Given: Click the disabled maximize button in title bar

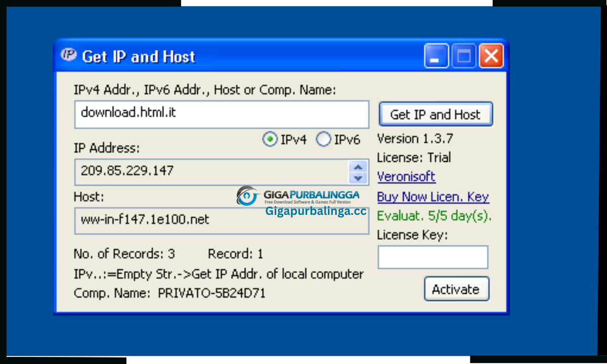Looking at the screenshot, I should pos(463,56).
